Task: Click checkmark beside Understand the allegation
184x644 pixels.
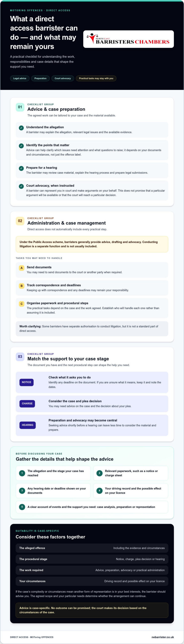Action: (21, 128)
